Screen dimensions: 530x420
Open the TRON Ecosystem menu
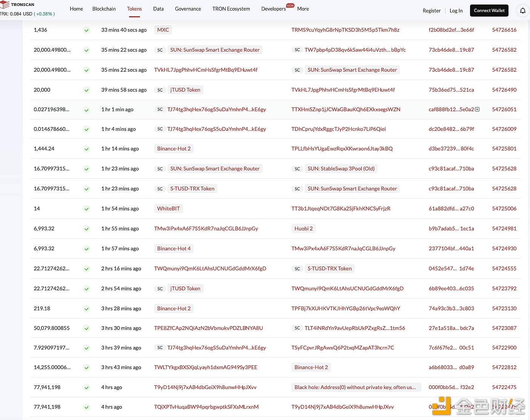click(x=231, y=9)
